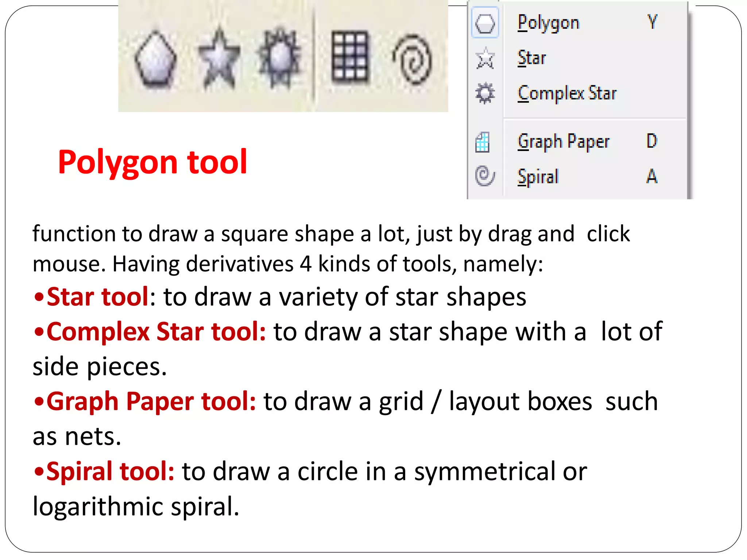Click the Complex Star toolbar icon

point(279,59)
